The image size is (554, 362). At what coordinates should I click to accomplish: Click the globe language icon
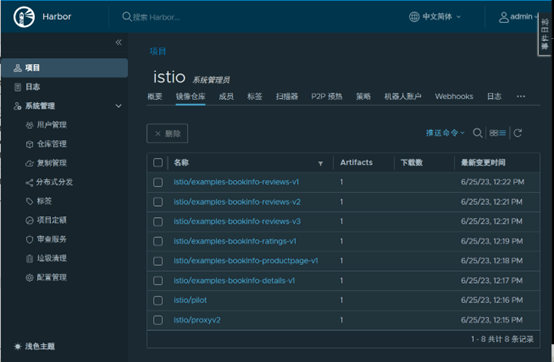[x=414, y=17]
